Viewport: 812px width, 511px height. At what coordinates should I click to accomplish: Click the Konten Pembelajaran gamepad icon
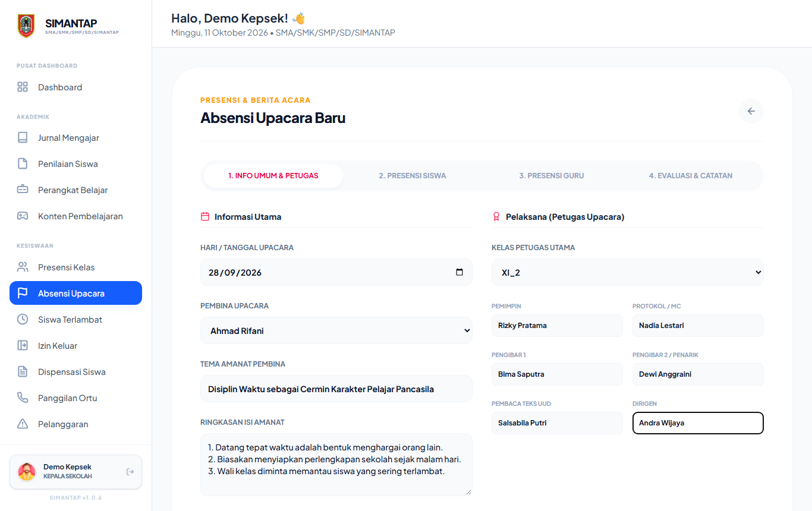[23, 216]
